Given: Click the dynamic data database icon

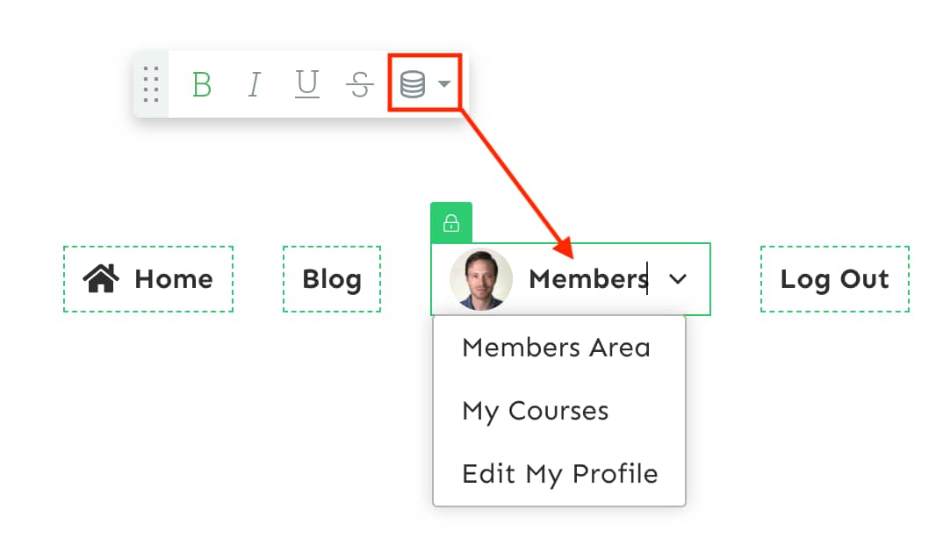Looking at the screenshot, I should 413,84.
